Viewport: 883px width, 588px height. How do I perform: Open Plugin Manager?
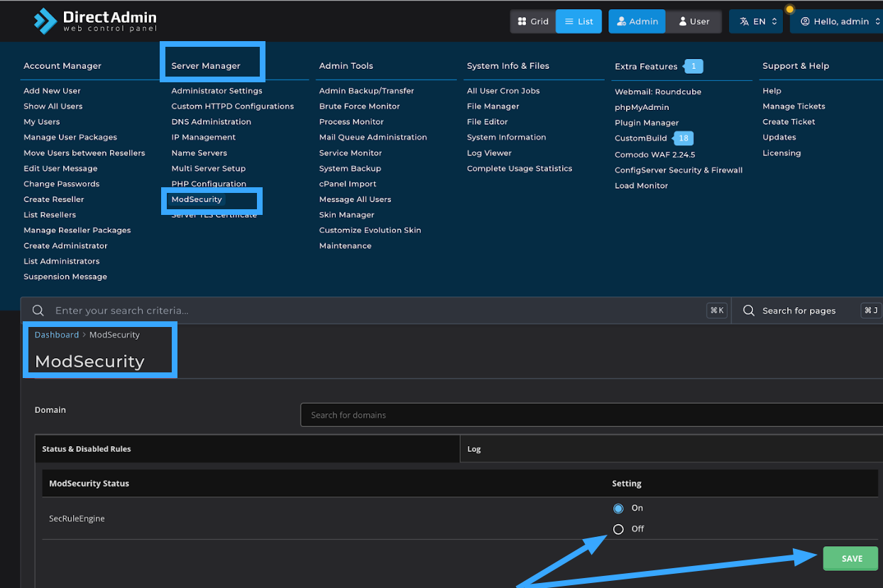pyautogui.click(x=647, y=123)
